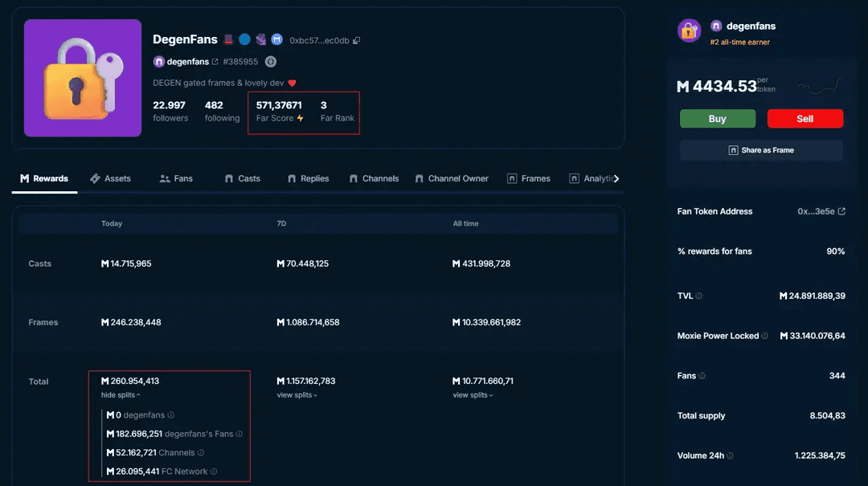Click the '0x...3e5e' fan token address

816,211
